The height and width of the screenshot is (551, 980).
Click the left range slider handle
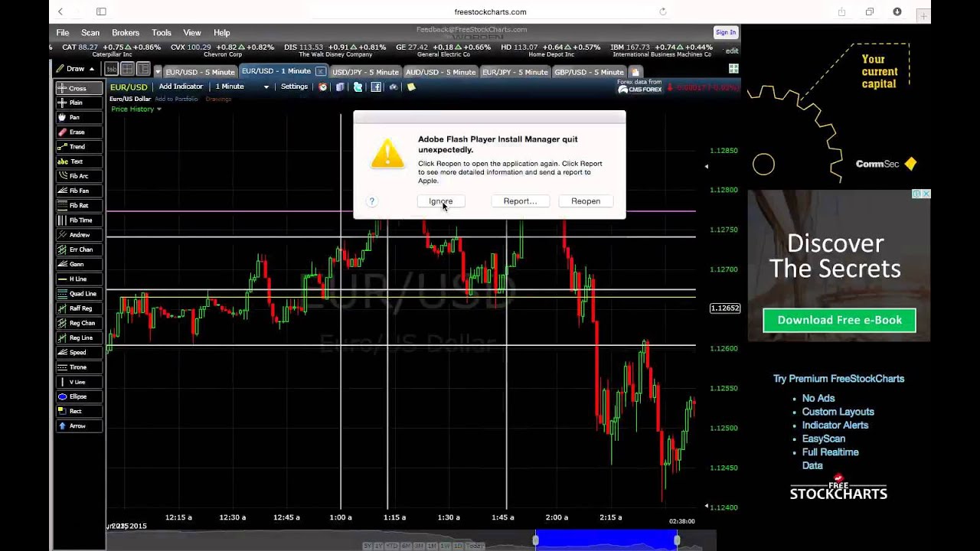pyautogui.click(x=536, y=541)
